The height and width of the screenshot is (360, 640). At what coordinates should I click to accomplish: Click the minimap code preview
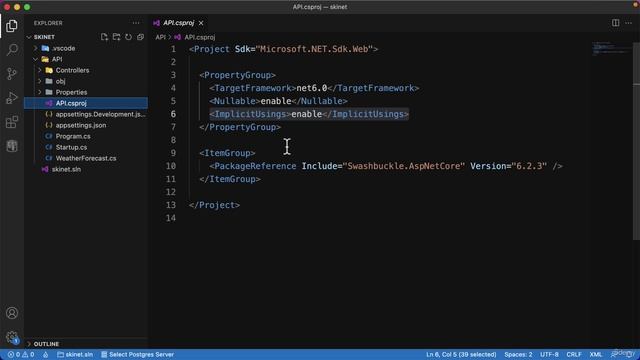tap(611, 48)
